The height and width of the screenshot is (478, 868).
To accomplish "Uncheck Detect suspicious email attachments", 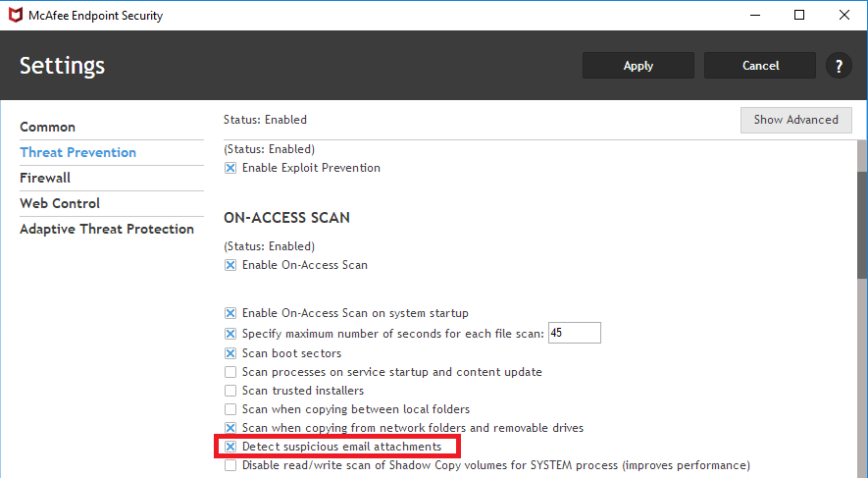I will tap(230, 447).
